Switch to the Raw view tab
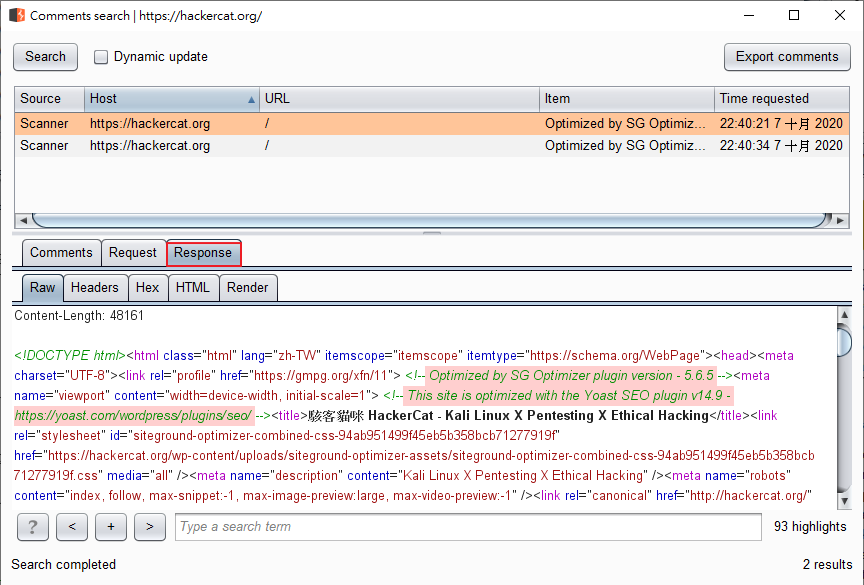The width and height of the screenshot is (864, 585). click(42, 288)
